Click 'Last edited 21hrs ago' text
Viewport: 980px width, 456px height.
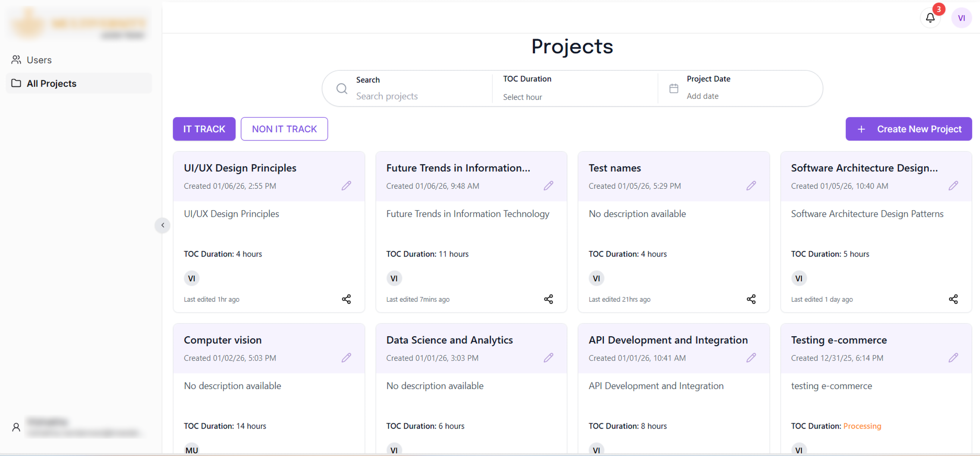coord(619,299)
